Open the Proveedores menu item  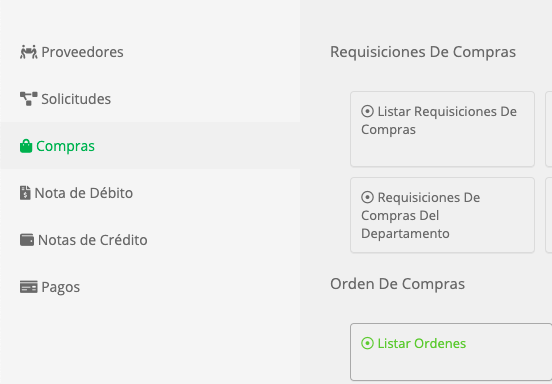tap(150, 52)
